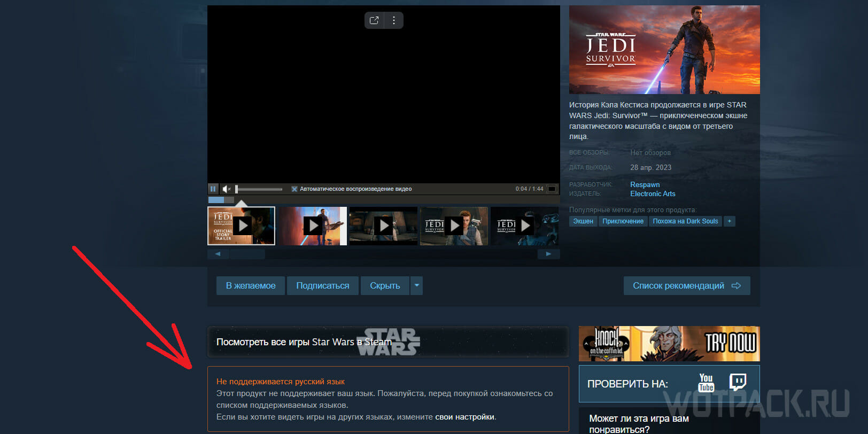This screenshot has height=434, width=868.
Task: Adjust the video volume slider
Action: pyautogui.click(x=259, y=189)
